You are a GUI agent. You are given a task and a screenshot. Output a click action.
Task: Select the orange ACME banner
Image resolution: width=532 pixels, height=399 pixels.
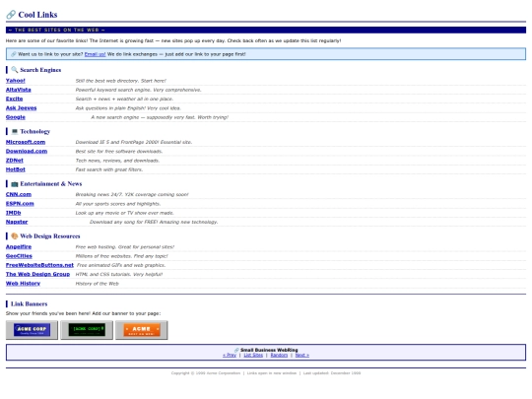(x=142, y=330)
